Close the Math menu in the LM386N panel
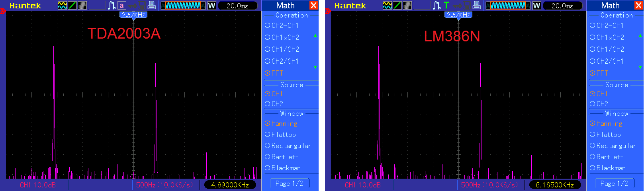644x191 pixels. click(x=638, y=6)
